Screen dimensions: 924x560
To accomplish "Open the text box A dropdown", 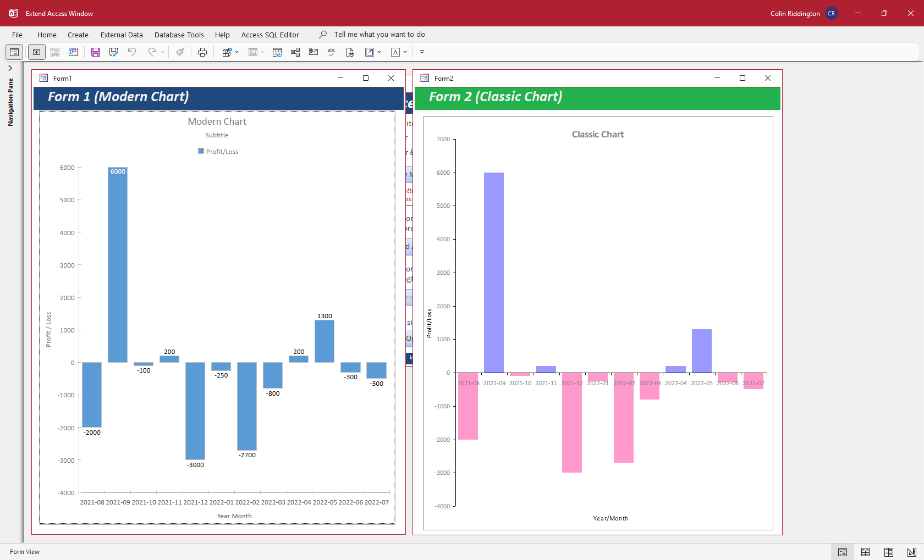I will point(405,52).
